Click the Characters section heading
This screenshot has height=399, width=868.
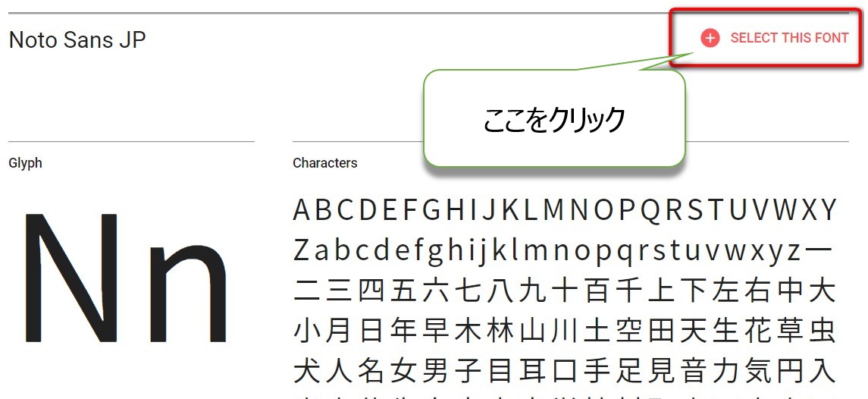[325, 163]
